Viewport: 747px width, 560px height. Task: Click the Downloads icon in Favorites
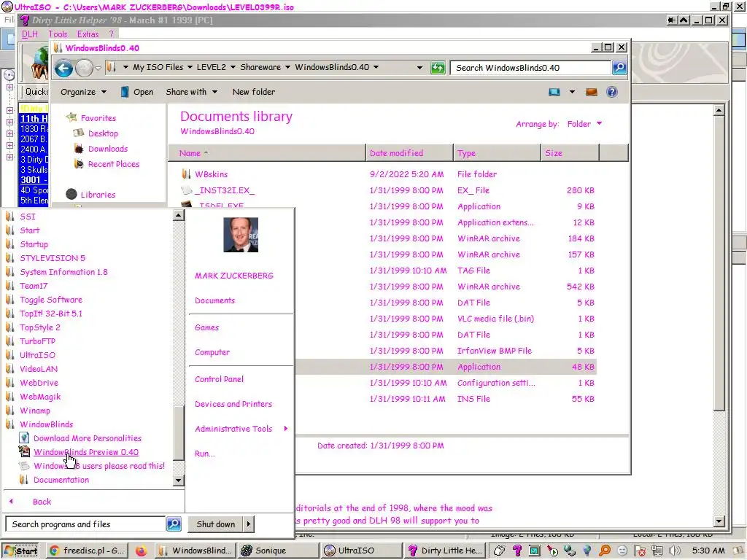point(79,149)
